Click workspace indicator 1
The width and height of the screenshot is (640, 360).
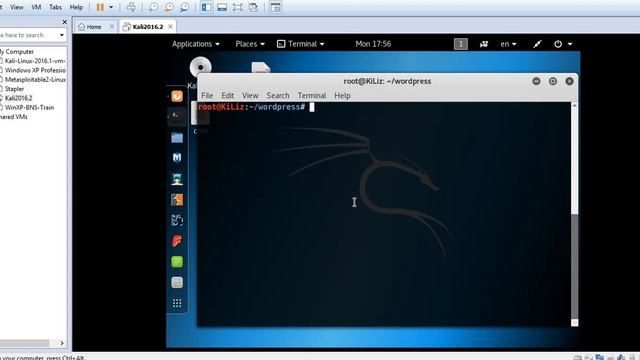pos(461,44)
